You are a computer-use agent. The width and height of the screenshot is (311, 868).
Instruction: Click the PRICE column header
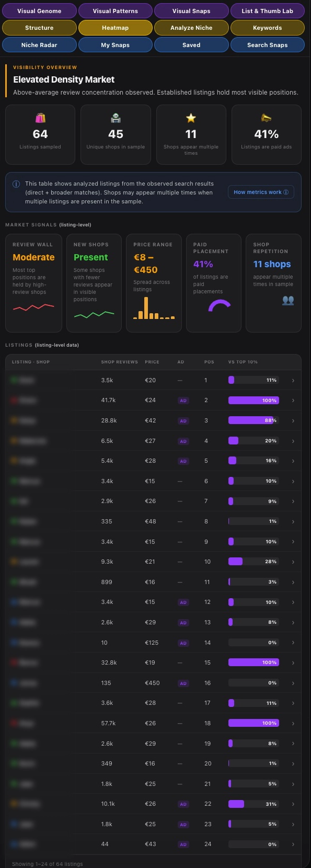(152, 362)
